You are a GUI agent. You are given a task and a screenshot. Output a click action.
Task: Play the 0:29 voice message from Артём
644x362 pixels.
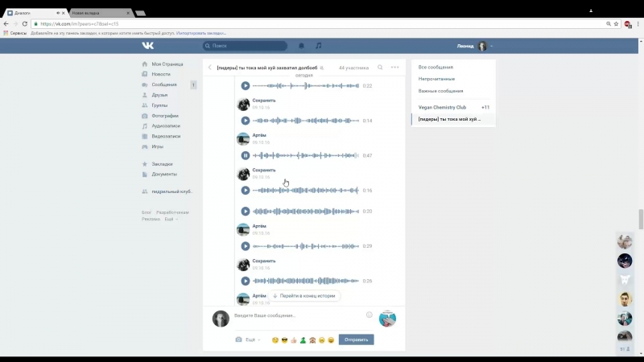pyautogui.click(x=246, y=246)
